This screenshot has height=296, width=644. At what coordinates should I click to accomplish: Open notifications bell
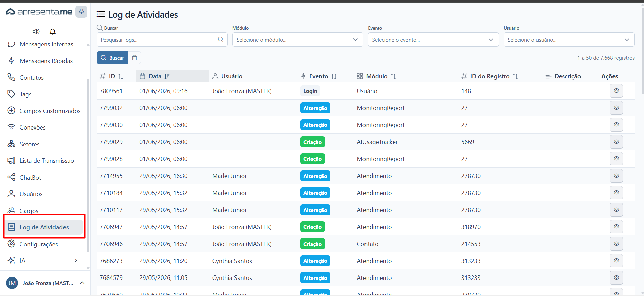coord(53,31)
